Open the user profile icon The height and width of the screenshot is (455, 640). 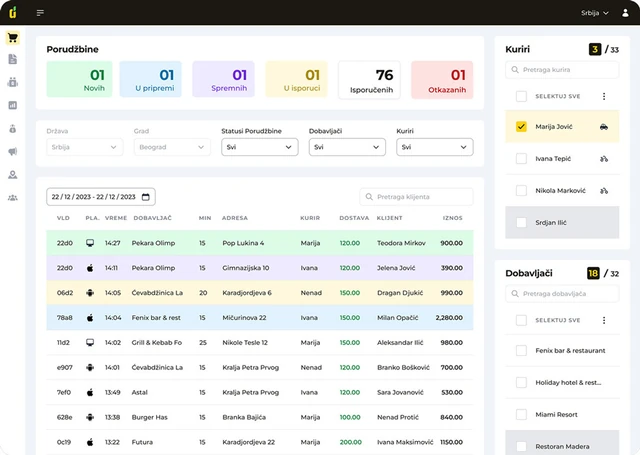[x=625, y=13]
